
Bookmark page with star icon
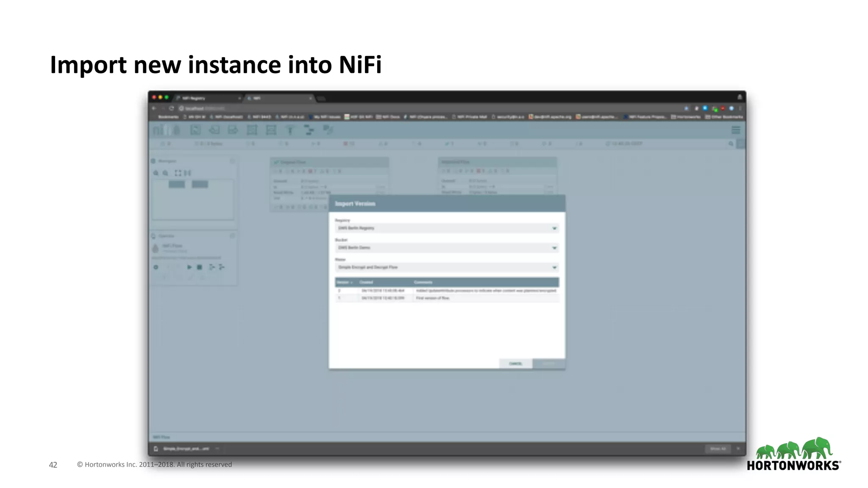(687, 108)
